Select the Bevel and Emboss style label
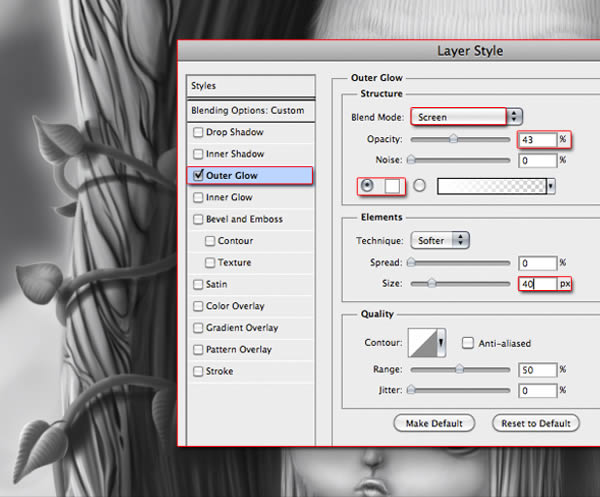The image size is (600, 497). coord(244,219)
